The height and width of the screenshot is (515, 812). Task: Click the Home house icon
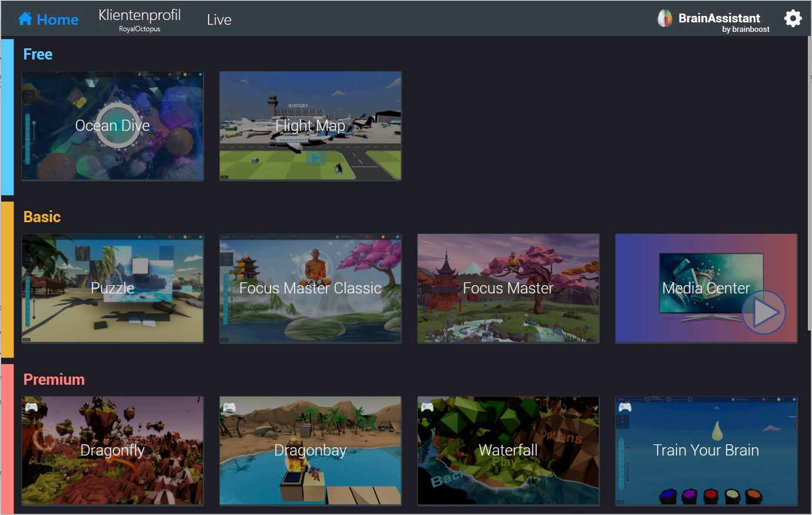point(26,18)
